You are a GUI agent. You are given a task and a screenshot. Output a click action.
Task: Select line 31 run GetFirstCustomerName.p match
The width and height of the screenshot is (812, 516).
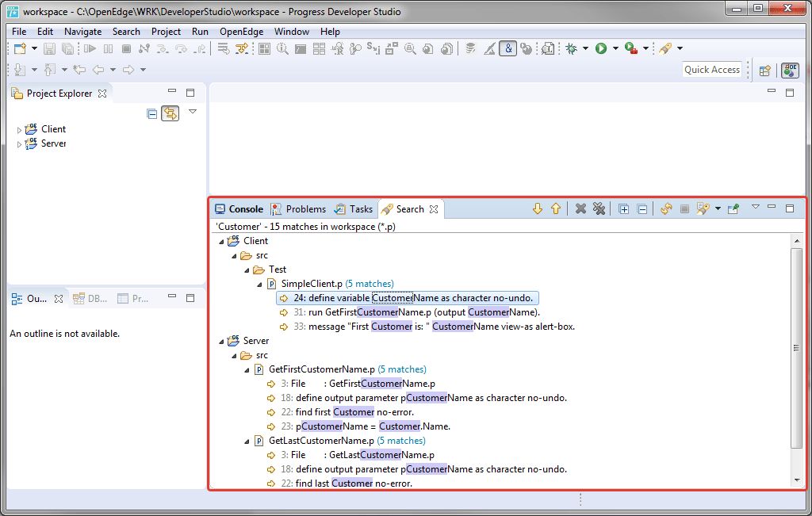tap(410, 312)
